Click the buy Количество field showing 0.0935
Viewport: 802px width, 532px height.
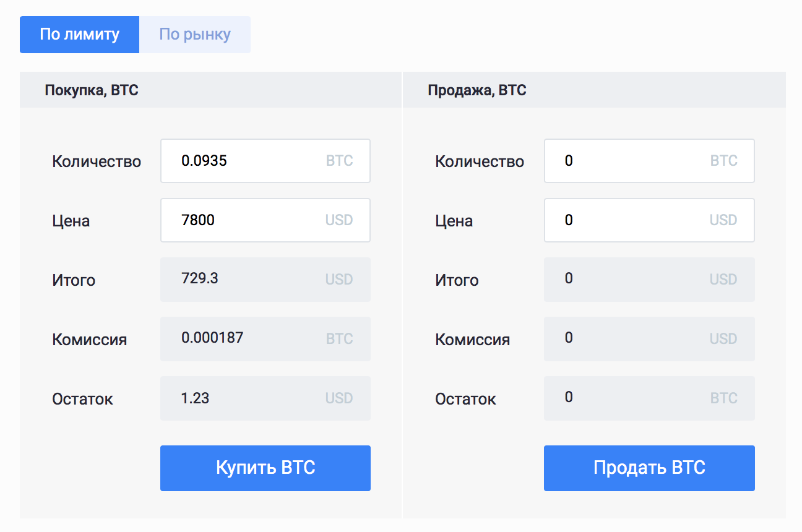pyautogui.click(x=248, y=161)
